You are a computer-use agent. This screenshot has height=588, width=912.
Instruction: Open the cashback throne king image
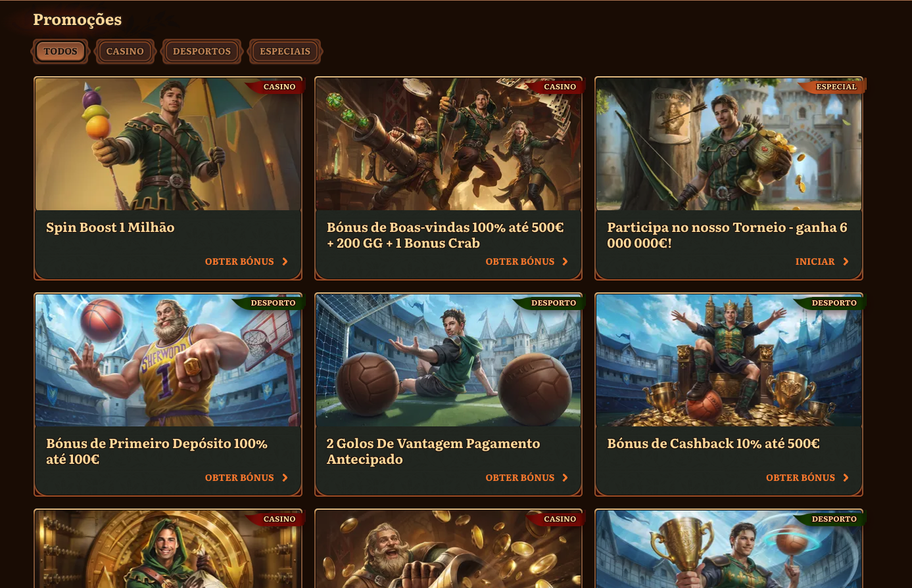pyautogui.click(x=729, y=361)
